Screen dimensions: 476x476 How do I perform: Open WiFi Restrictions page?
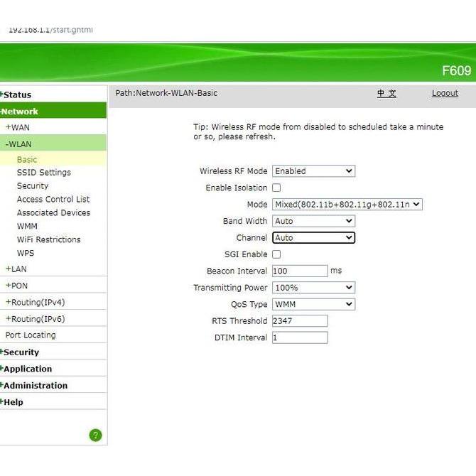(48, 239)
